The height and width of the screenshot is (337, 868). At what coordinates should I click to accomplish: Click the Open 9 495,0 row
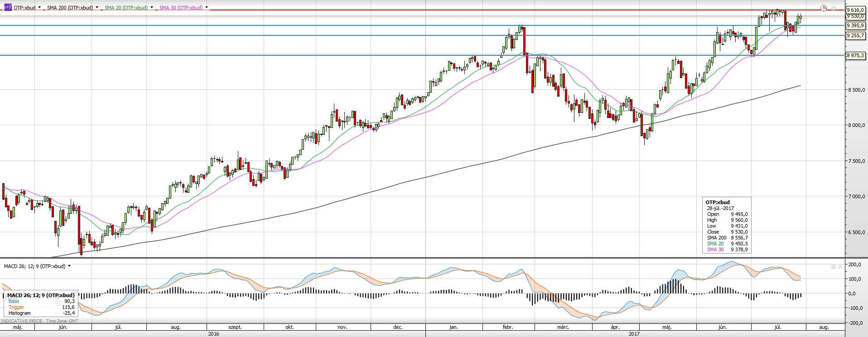click(x=727, y=214)
